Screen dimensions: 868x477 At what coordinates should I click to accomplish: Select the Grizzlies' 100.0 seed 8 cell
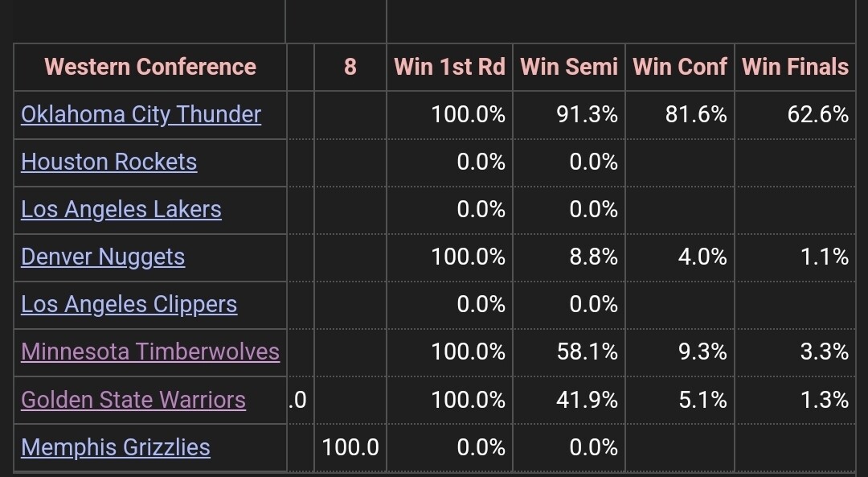pyautogui.click(x=350, y=447)
